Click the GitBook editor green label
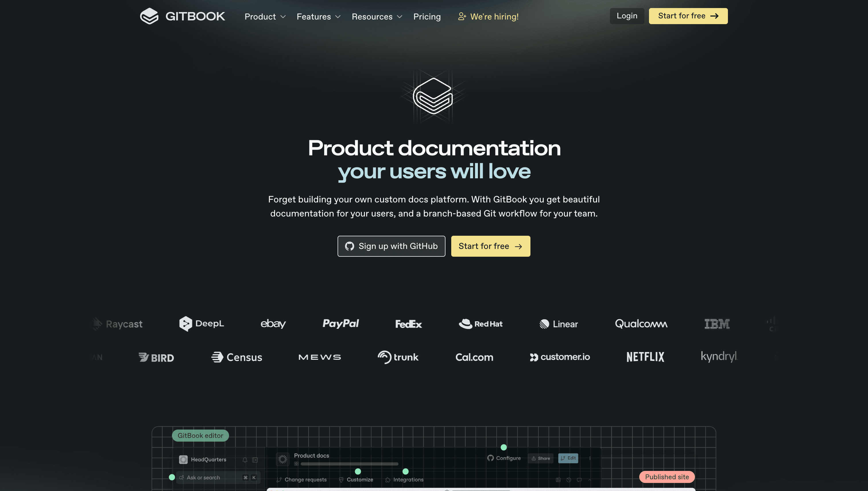The image size is (868, 491). click(x=200, y=435)
